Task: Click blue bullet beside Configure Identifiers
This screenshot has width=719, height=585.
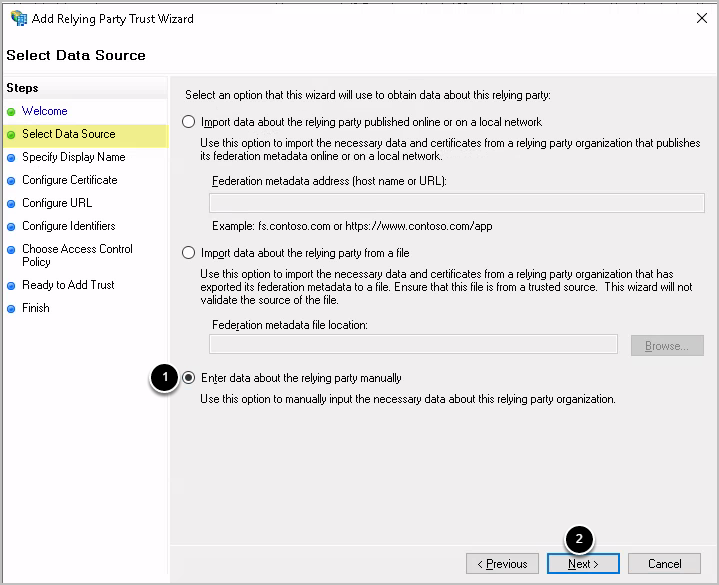Action: pyautogui.click(x=11, y=227)
